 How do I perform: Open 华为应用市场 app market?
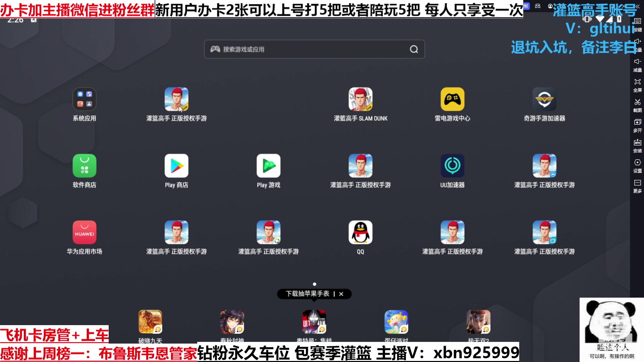tap(84, 232)
